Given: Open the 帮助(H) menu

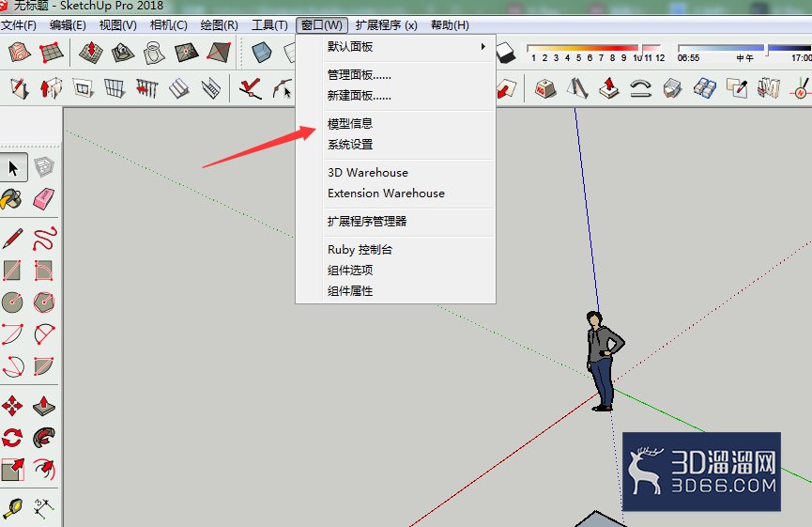Looking at the screenshot, I should point(450,24).
